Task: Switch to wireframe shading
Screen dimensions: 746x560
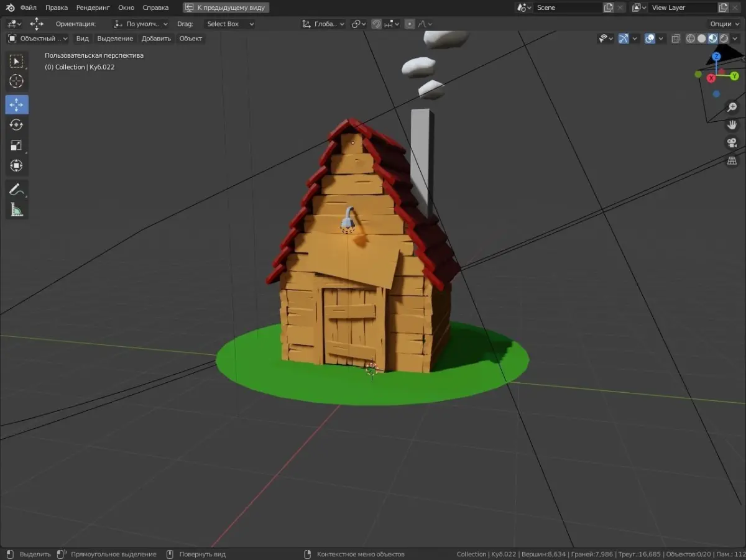Action: pyautogui.click(x=690, y=39)
